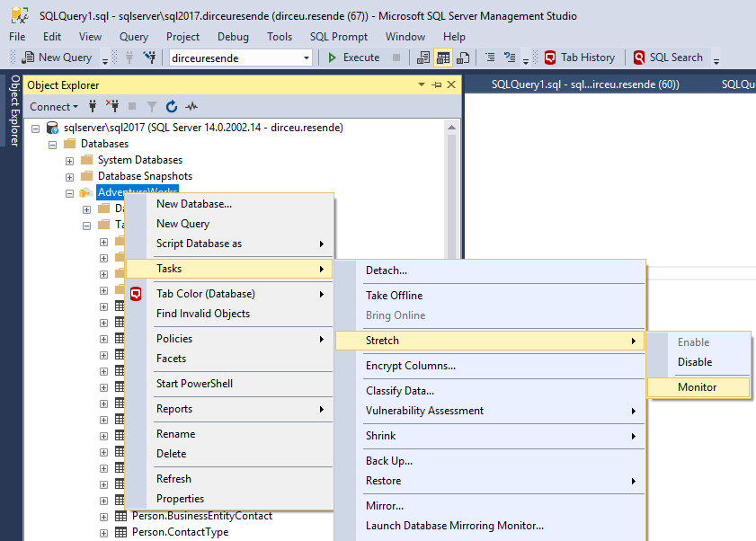This screenshot has height=541, width=756.
Task: Expand the Person.BusinessEntityContact table
Action: click(103, 517)
